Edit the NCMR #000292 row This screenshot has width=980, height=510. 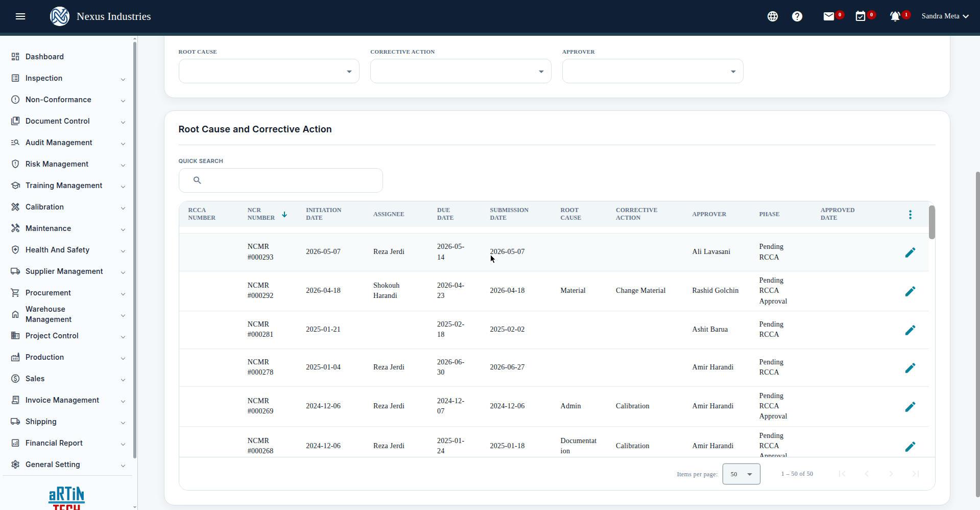pyautogui.click(x=910, y=291)
